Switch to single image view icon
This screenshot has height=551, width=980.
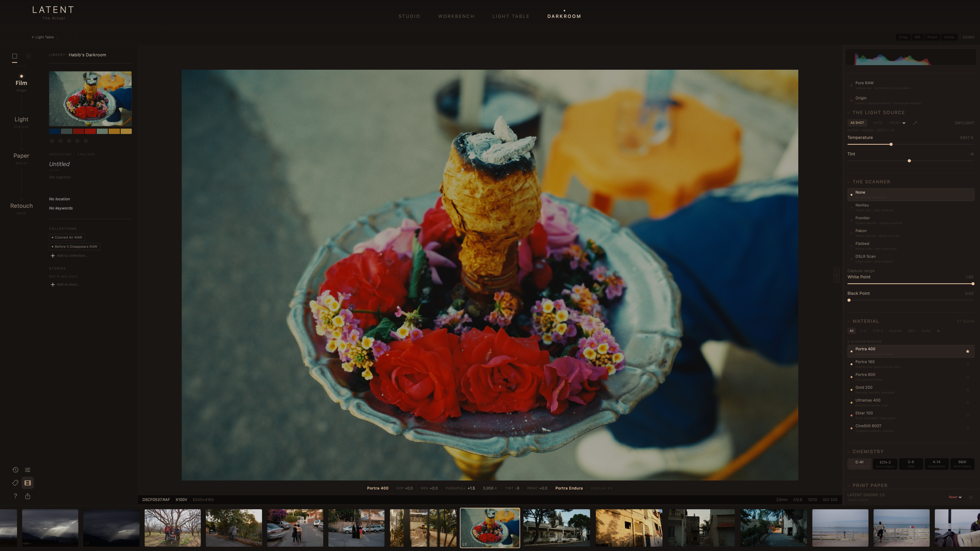pos(15,56)
